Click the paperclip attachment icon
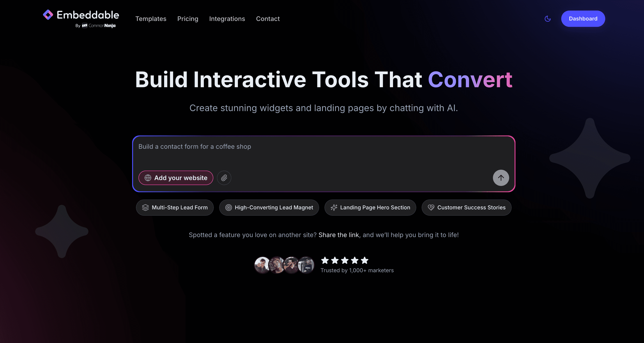644x343 pixels. pos(224,178)
